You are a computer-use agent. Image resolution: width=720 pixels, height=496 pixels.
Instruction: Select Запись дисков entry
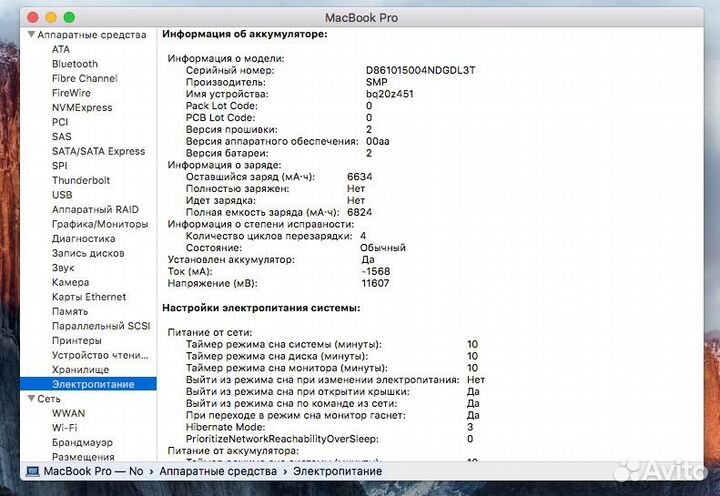[88, 253]
